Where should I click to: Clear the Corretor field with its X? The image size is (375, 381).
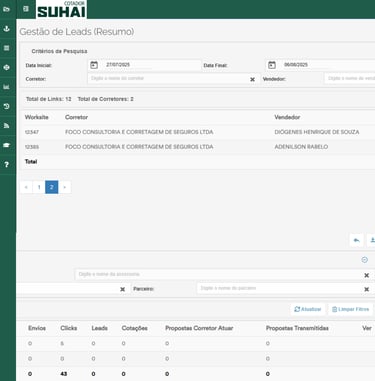pyautogui.click(x=252, y=79)
